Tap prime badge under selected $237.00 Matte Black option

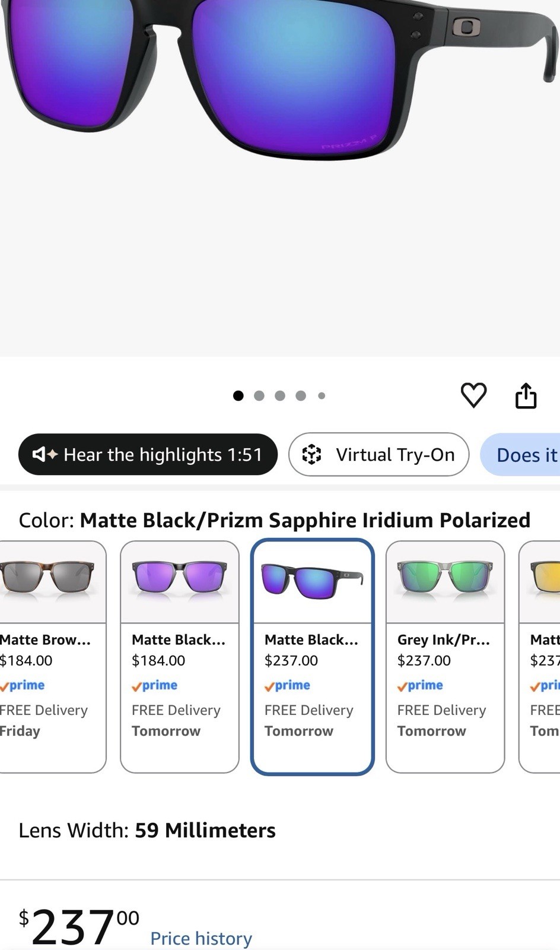coord(287,685)
